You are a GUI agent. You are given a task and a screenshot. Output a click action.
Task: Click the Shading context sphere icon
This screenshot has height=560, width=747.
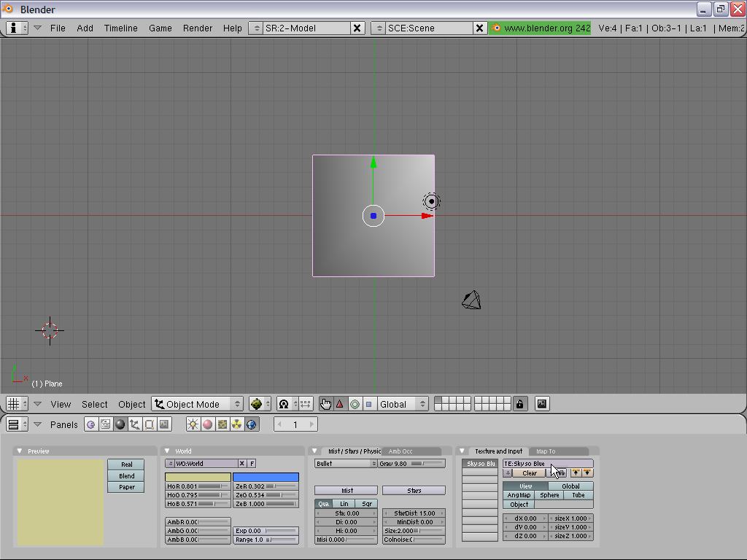click(x=120, y=424)
